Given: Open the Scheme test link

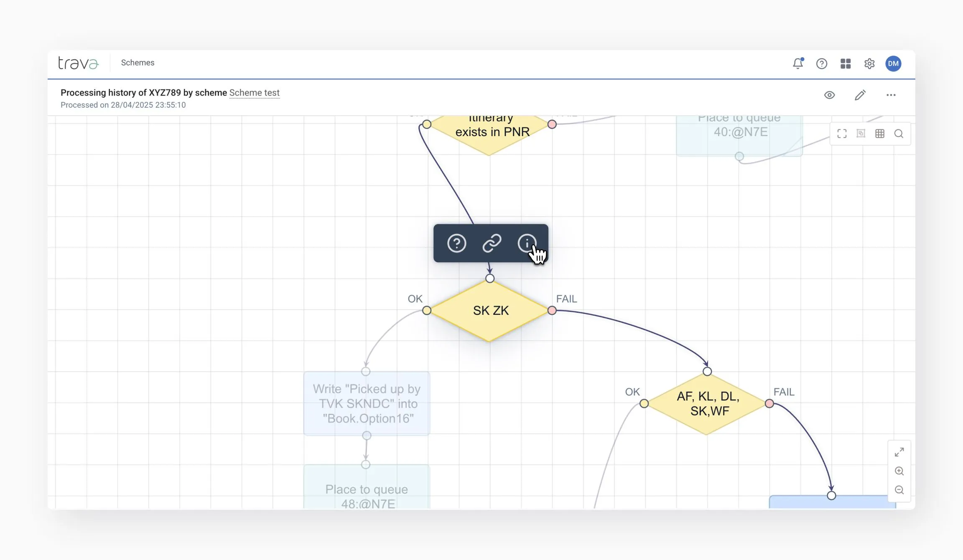Looking at the screenshot, I should point(254,93).
